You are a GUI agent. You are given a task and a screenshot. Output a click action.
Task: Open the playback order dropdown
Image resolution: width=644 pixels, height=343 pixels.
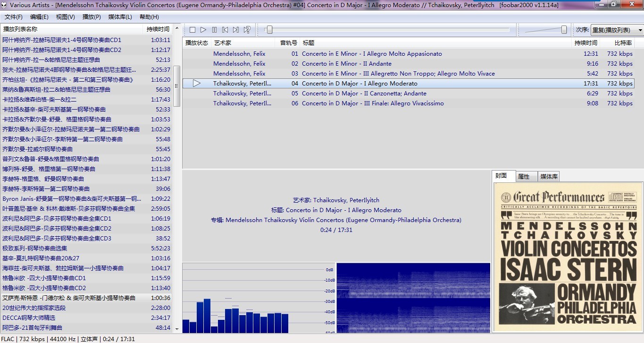(x=617, y=30)
